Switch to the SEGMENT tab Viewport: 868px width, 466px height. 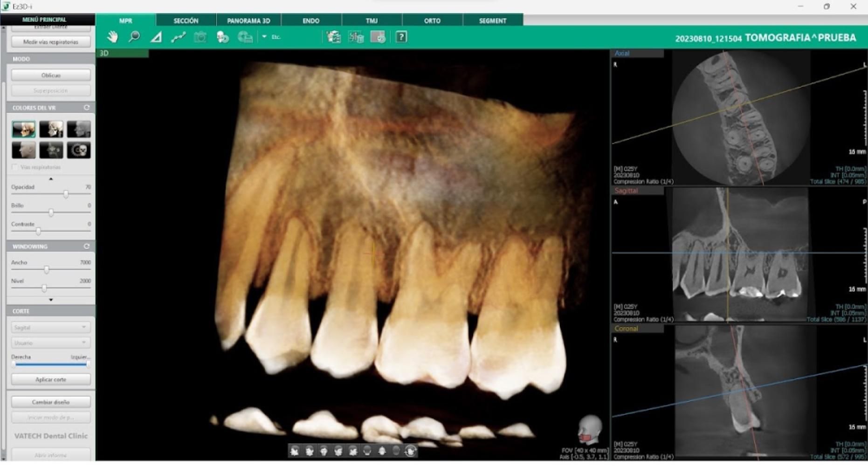coord(493,21)
